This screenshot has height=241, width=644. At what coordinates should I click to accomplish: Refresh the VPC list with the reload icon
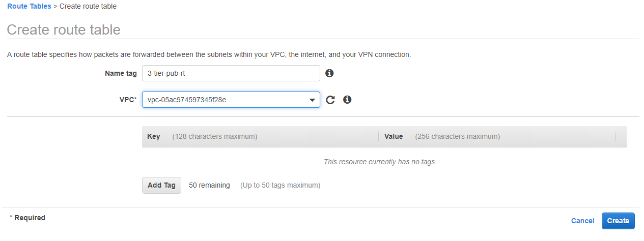point(330,100)
